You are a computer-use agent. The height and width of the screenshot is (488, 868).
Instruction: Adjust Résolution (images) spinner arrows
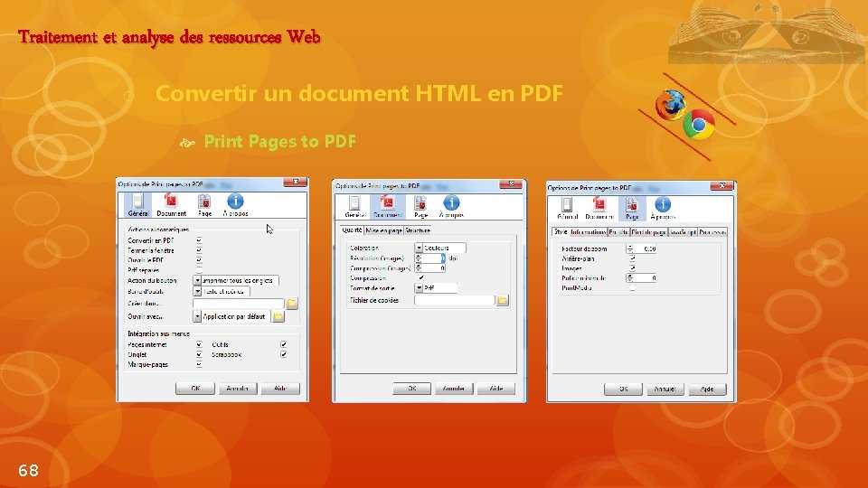[419, 258]
